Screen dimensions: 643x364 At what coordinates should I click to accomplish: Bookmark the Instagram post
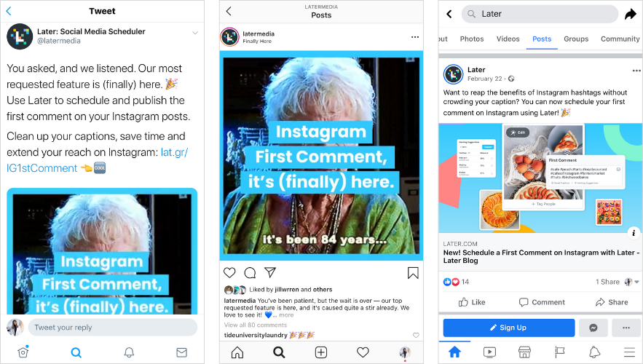(x=413, y=273)
